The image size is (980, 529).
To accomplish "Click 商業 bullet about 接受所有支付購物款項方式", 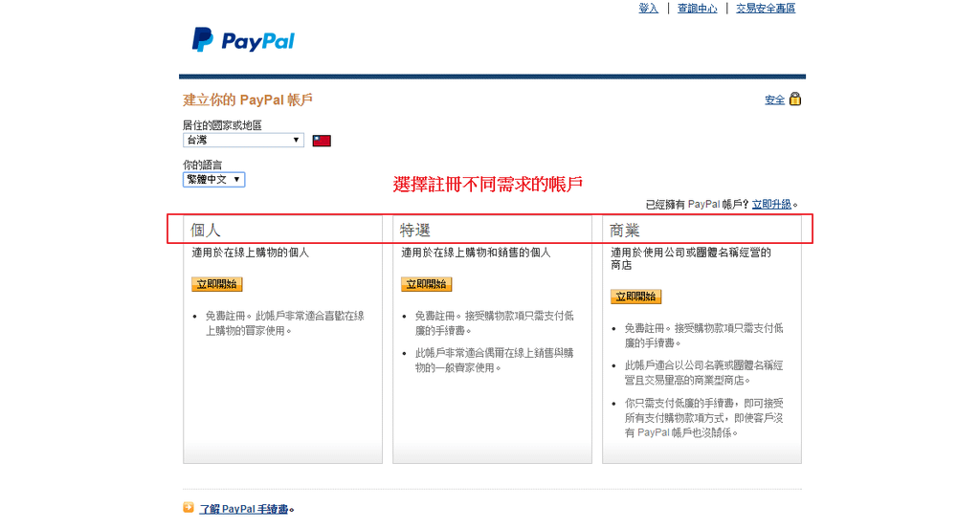I will tap(703, 418).
